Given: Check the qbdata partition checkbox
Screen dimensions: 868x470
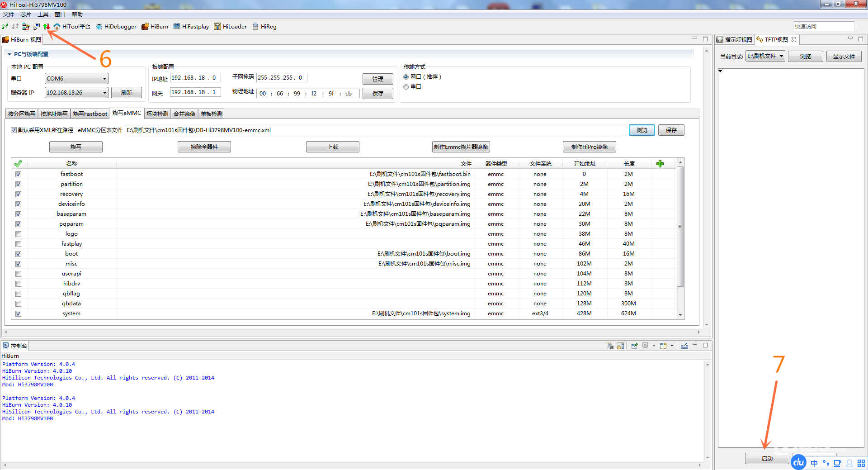Looking at the screenshot, I should 18,304.
